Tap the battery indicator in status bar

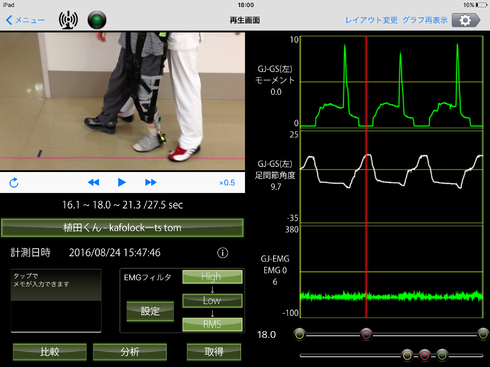coord(481,5)
